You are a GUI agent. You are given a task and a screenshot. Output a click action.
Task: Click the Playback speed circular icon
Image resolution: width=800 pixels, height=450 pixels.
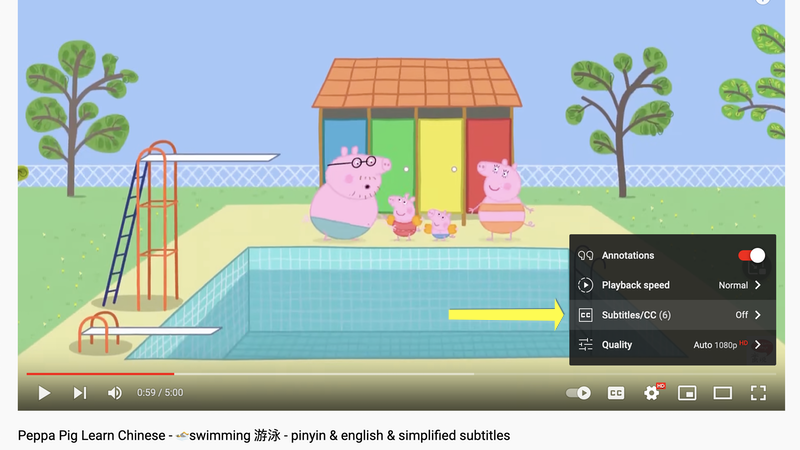pos(585,285)
